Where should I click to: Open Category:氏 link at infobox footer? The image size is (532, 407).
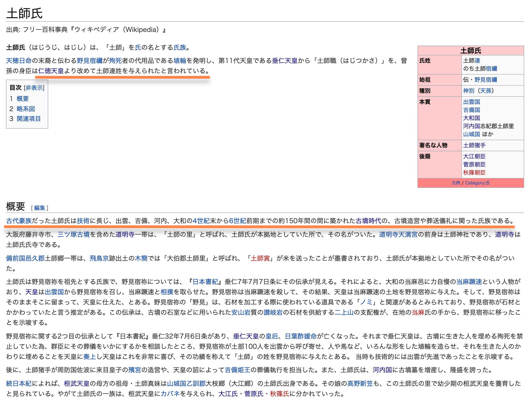click(x=477, y=183)
